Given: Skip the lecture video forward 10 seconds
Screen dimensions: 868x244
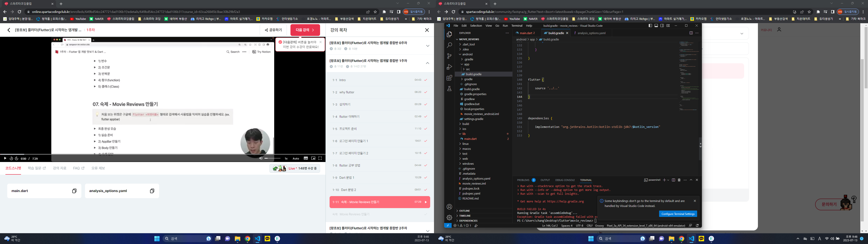Looking at the screenshot, I should [x=17, y=158].
